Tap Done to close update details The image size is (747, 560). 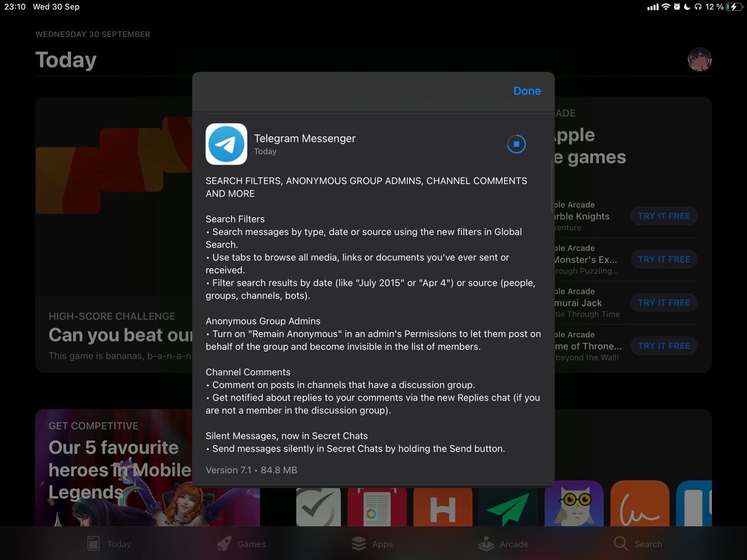pyautogui.click(x=527, y=91)
